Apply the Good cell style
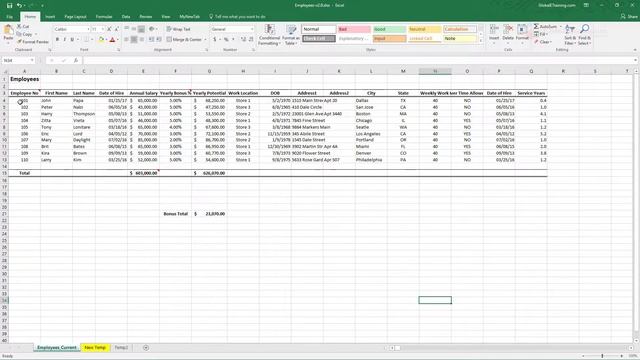640x360 pixels. [389, 29]
